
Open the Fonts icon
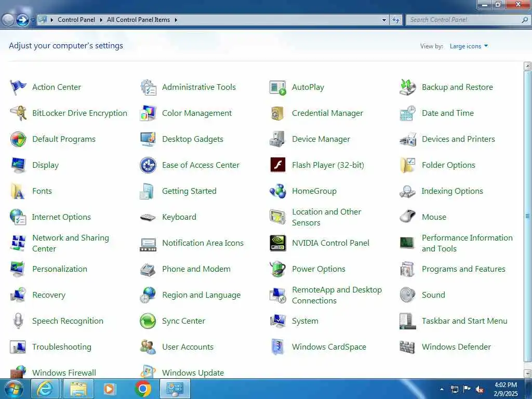click(18, 191)
